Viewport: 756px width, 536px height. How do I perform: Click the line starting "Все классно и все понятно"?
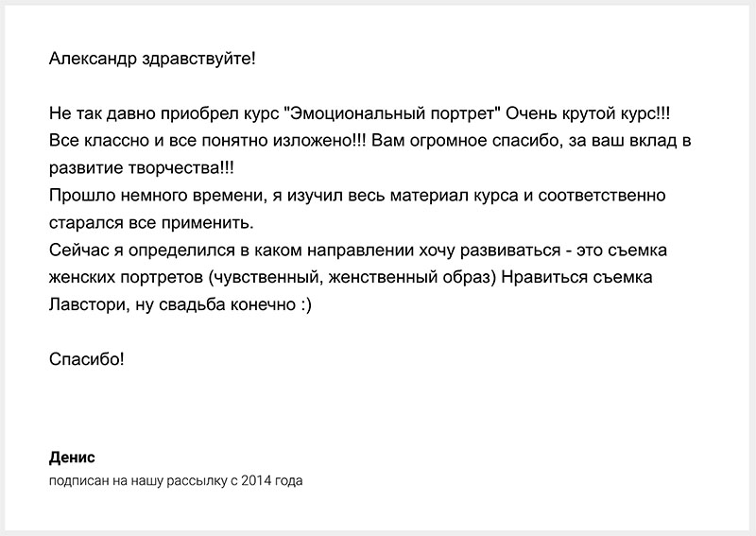370,141
